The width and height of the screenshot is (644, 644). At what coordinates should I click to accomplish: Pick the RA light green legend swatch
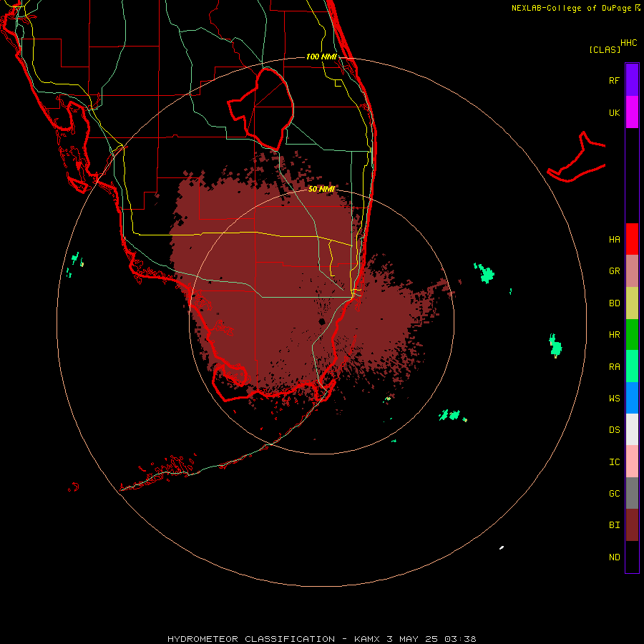tap(632, 366)
